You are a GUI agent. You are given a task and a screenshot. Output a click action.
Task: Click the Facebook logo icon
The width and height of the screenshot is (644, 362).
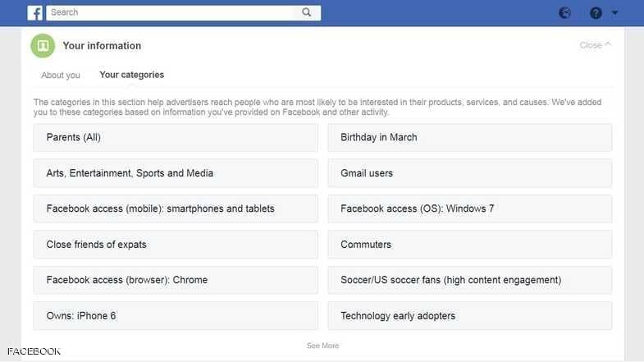[x=35, y=12]
